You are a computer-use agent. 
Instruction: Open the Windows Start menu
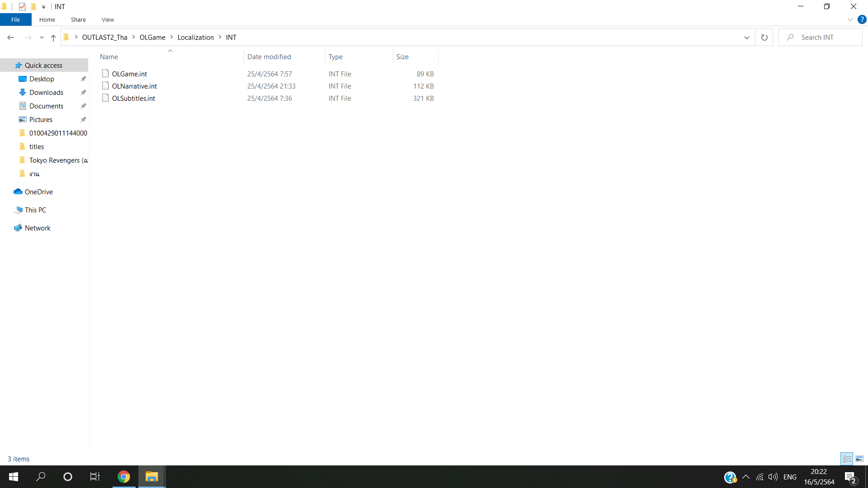click(x=14, y=477)
